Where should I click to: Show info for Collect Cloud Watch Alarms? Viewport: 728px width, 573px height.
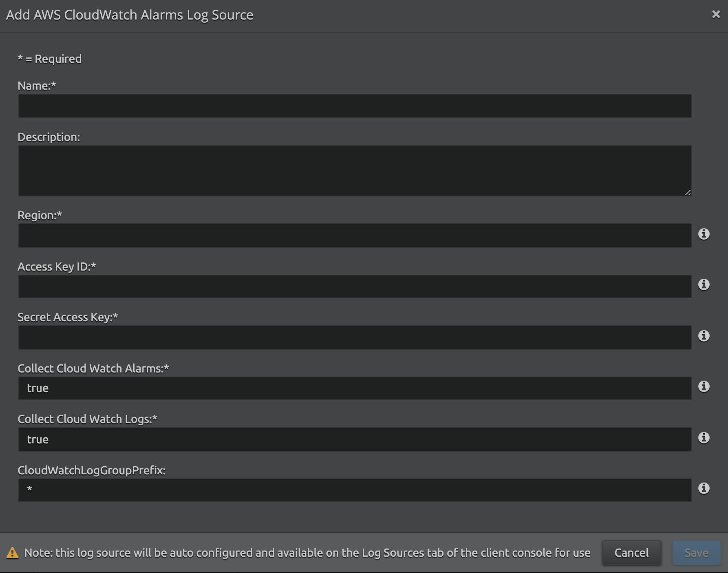coord(704,386)
